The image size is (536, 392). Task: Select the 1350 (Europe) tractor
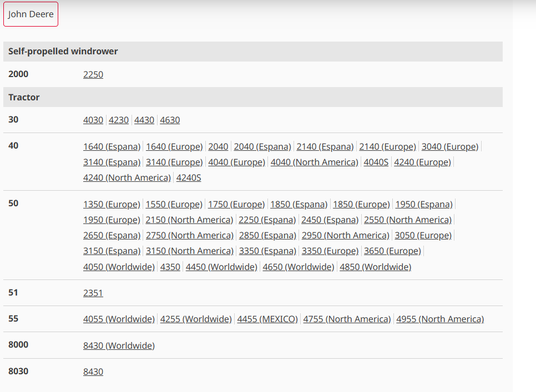coord(112,204)
